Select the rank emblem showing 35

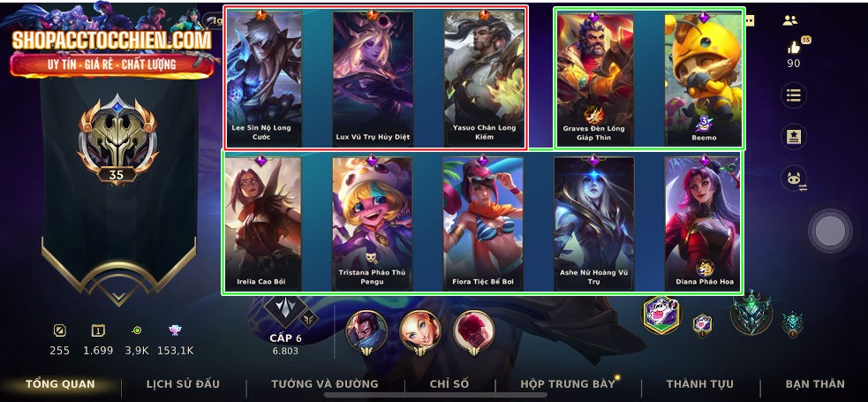coord(117,140)
